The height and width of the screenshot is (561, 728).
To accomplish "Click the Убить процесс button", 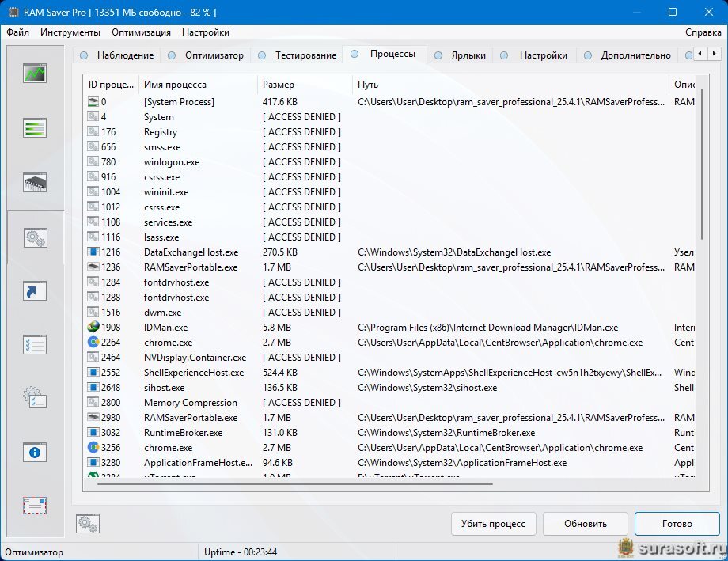I will click(x=493, y=523).
